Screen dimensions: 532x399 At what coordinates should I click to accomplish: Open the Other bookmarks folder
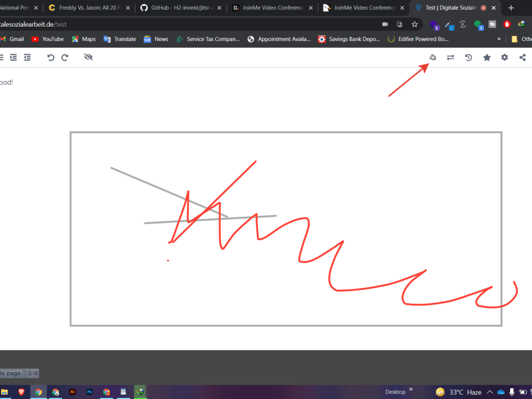pos(521,39)
